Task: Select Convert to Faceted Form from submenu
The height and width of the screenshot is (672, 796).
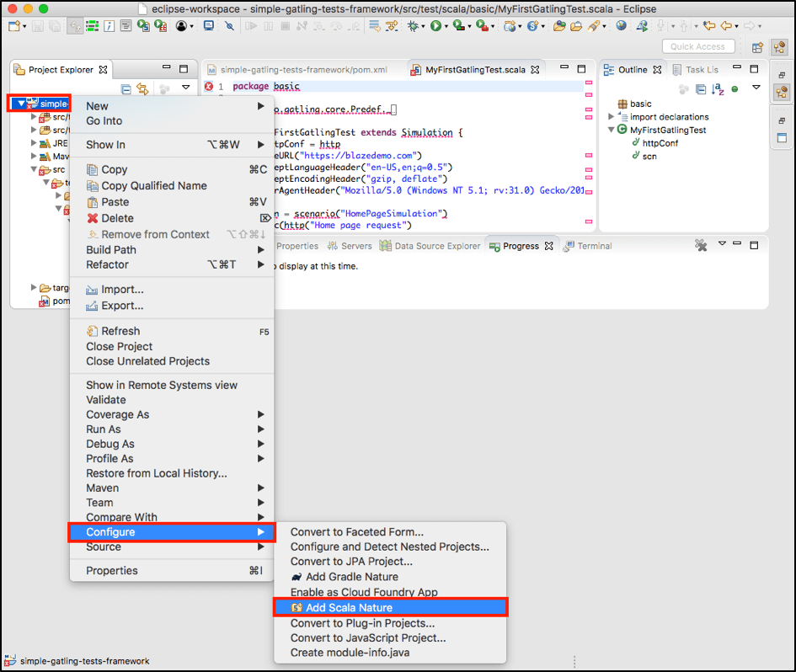Action: [x=390, y=532]
